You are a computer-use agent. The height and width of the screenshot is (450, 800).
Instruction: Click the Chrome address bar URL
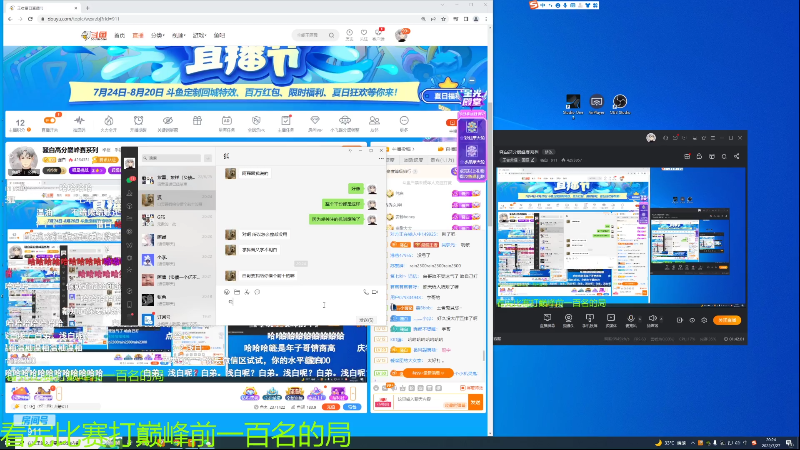click(x=83, y=19)
